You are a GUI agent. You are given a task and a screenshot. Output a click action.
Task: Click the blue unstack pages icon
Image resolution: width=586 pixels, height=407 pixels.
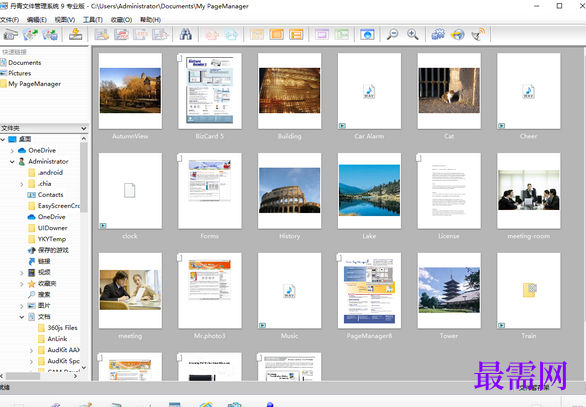[232, 35]
